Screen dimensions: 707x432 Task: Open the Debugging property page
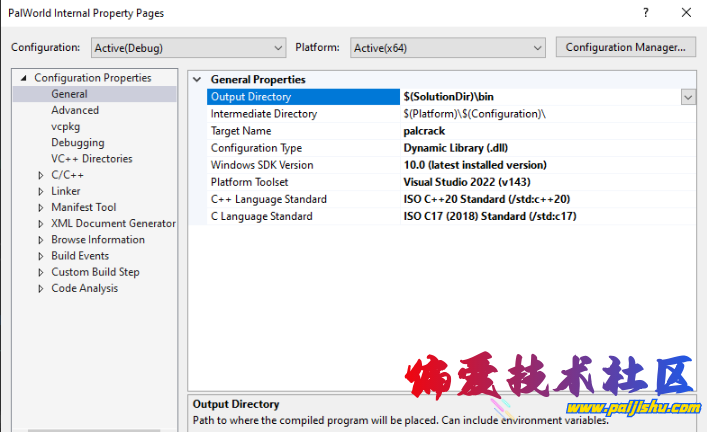77,142
